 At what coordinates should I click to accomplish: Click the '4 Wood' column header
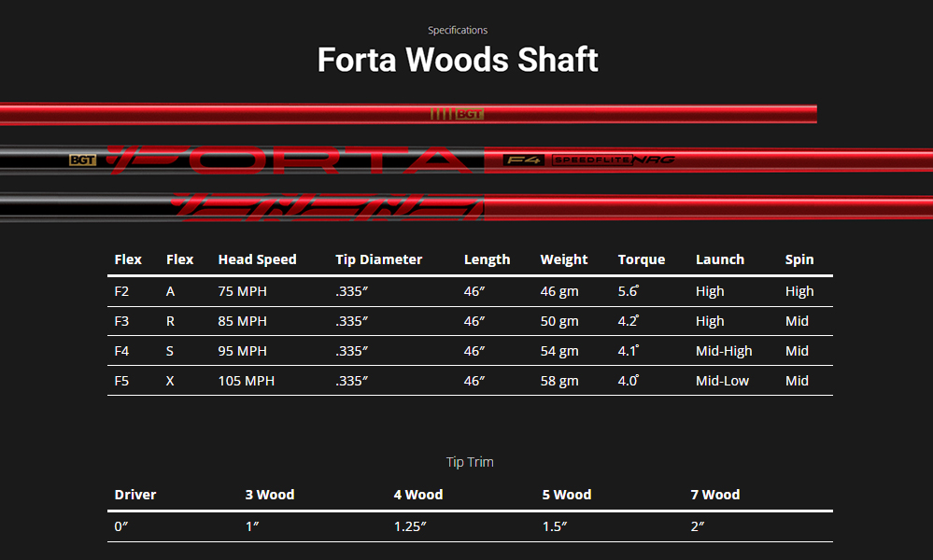[x=418, y=495]
